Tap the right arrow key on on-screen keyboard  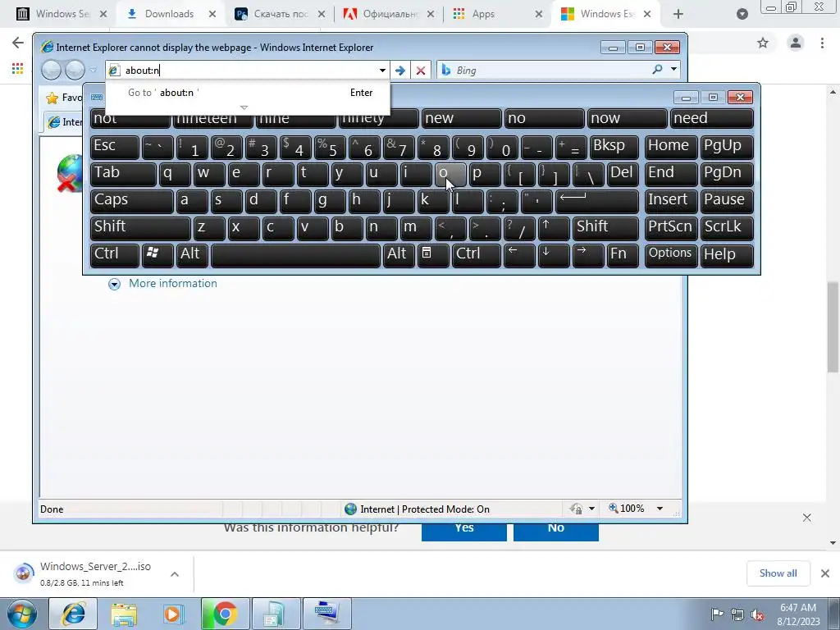(x=587, y=255)
